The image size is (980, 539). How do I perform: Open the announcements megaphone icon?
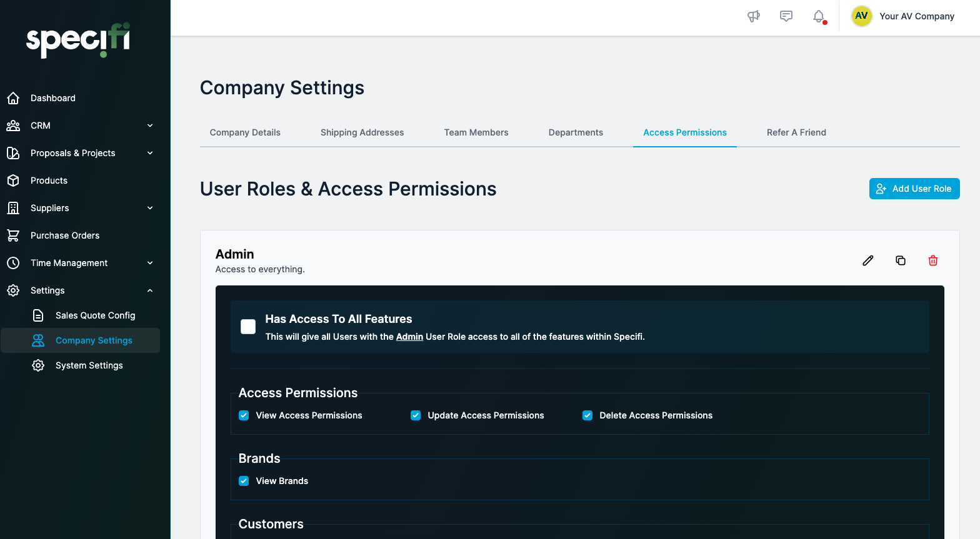tap(754, 16)
